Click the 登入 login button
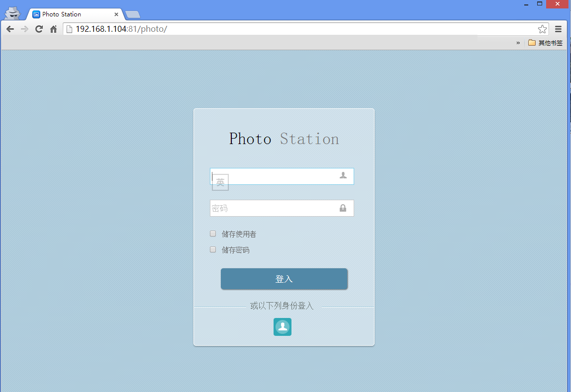 coord(284,279)
